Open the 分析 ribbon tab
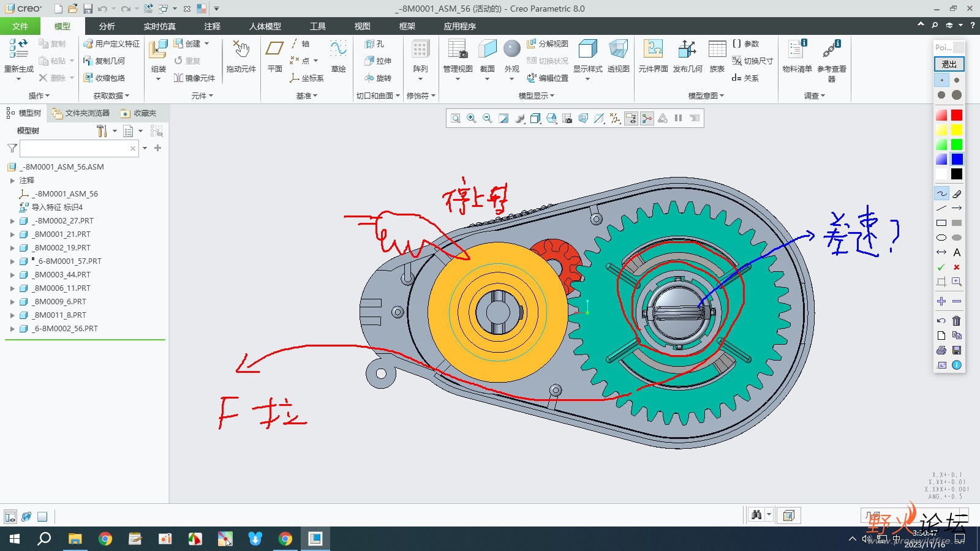Image resolution: width=980 pixels, height=551 pixels. click(x=107, y=26)
